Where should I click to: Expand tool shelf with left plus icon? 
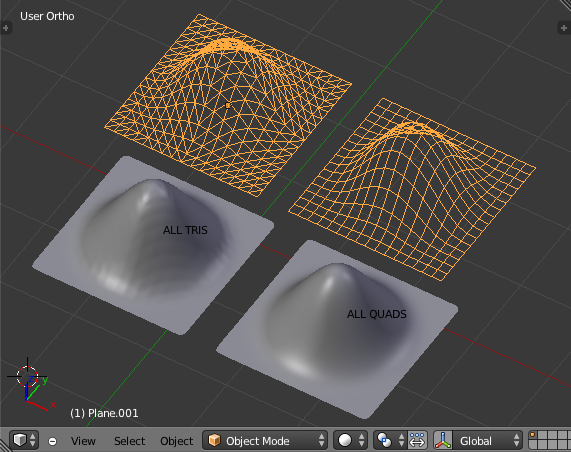pyautogui.click(x=6, y=28)
